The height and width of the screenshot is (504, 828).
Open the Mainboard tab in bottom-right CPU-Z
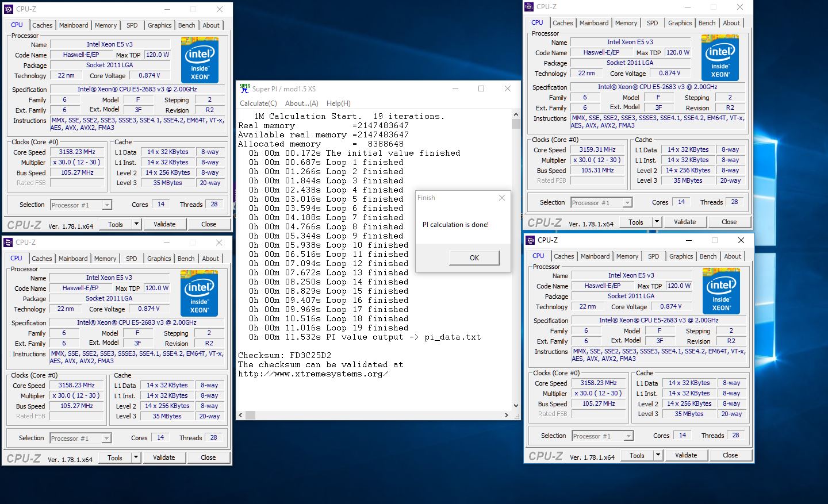(595, 256)
